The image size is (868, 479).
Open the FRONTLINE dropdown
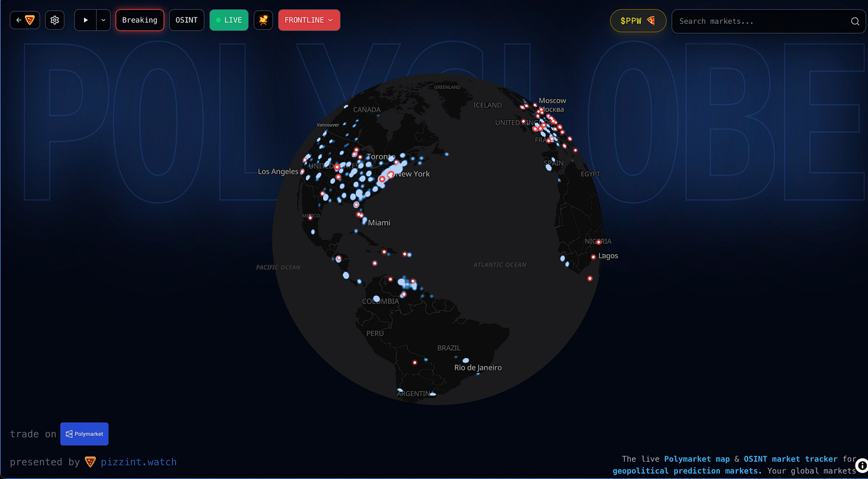click(x=309, y=20)
